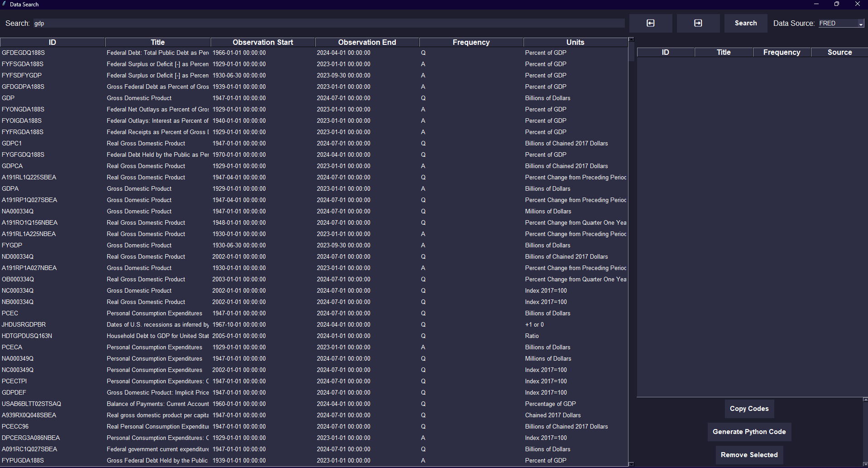Click the Copy Codes button
This screenshot has height=468, width=868.
click(x=749, y=409)
